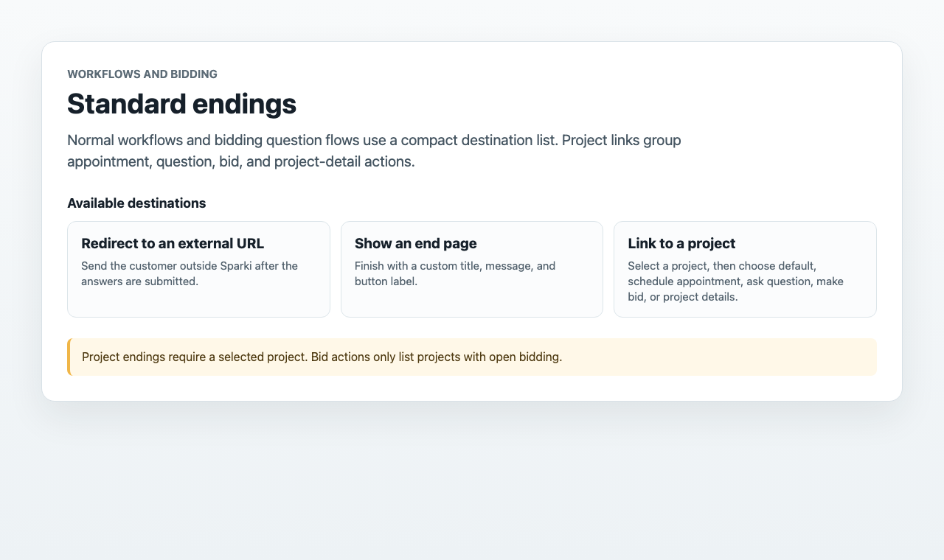The width and height of the screenshot is (944, 560).
Task: Click the 'button label.' text in the end page card
Action: pyautogui.click(x=386, y=281)
